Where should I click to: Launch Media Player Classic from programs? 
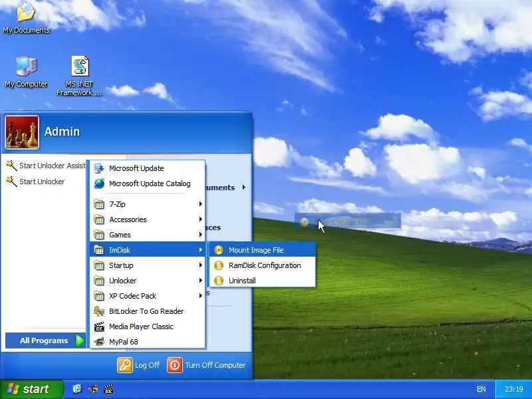coord(147,327)
